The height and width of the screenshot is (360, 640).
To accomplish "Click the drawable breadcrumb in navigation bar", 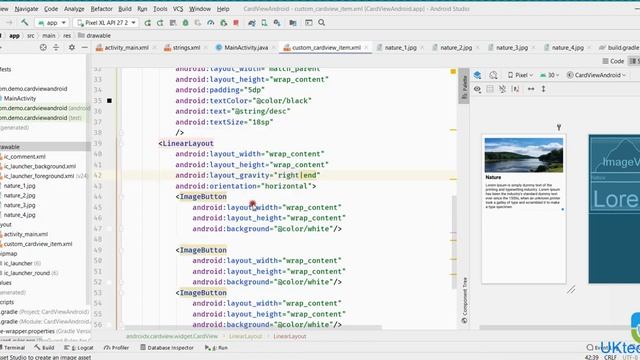I will point(94,36).
